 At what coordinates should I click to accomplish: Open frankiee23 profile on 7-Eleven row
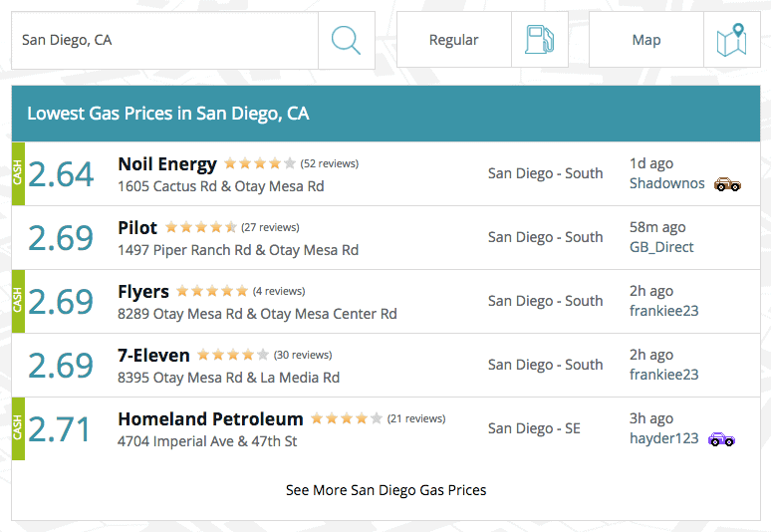(663, 375)
